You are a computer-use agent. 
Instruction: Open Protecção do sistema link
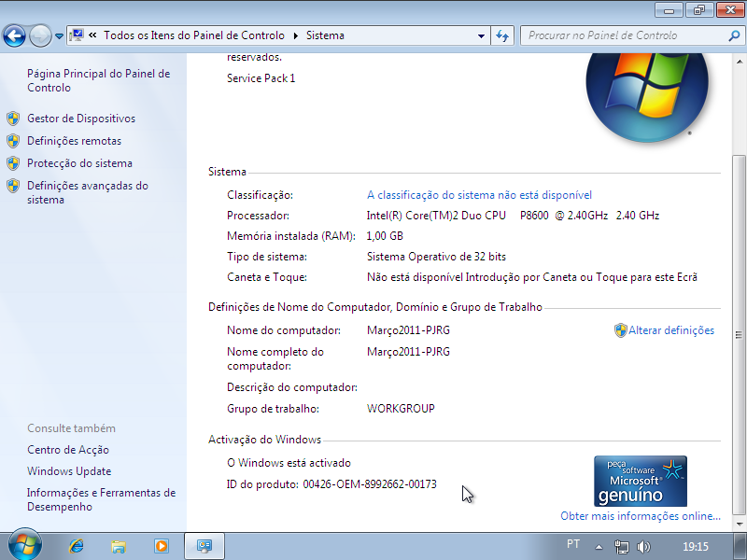(79, 162)
